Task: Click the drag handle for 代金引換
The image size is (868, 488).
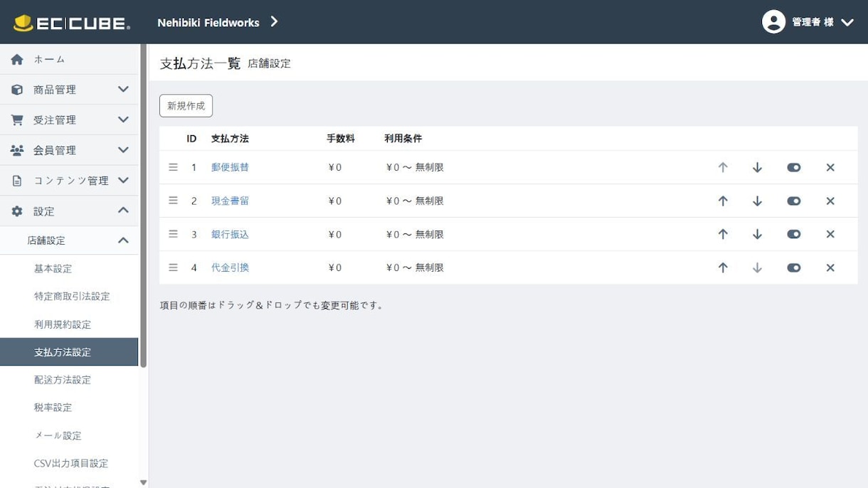Action: point(173,267)
